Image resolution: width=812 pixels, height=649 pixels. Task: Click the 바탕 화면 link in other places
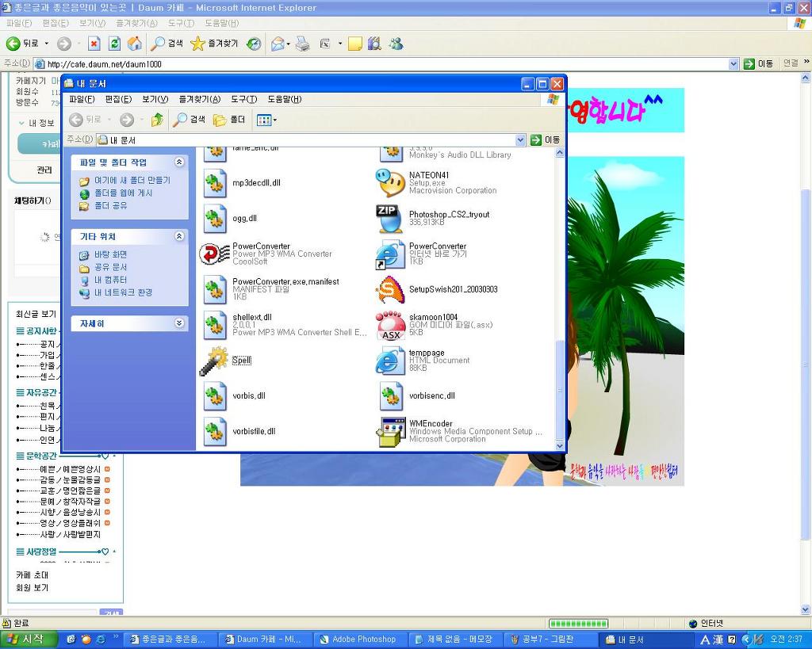coord(110,254)
